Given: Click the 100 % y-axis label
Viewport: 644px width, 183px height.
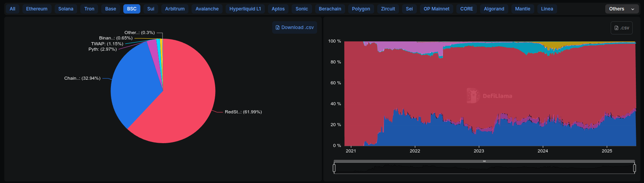Looking at the screenshot, I should pos(335,41).
